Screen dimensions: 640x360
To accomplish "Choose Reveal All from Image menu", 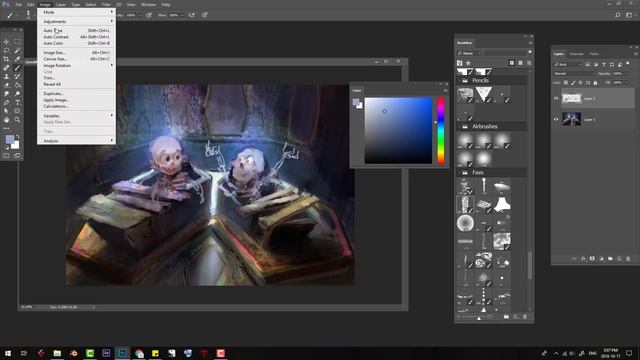I will point(76,84).
